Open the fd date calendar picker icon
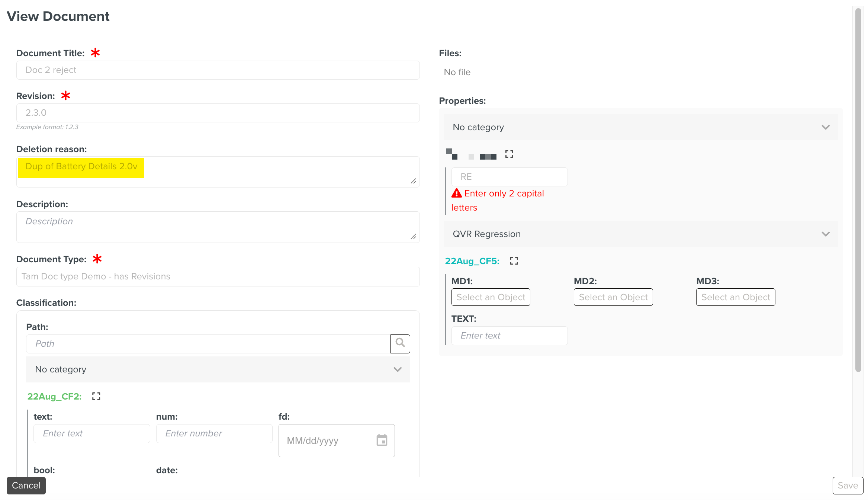The image size is (868, 500). 382,440
